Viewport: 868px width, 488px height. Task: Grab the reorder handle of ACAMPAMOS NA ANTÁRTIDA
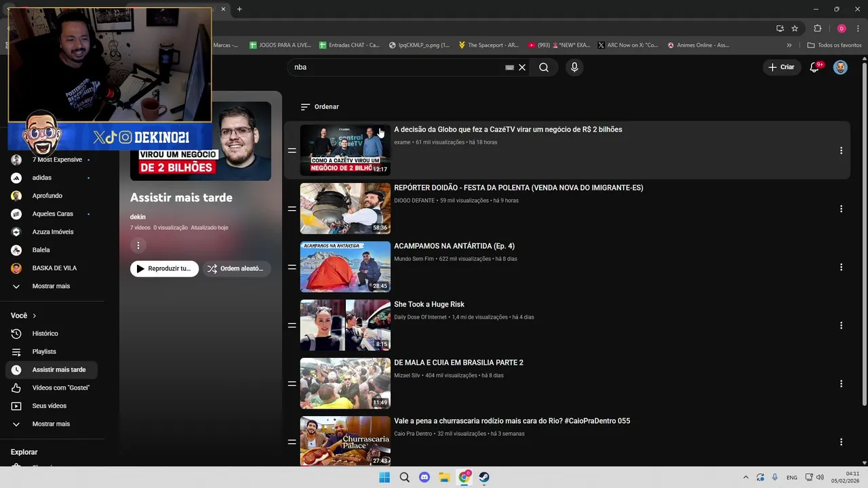tap(292, 267)
